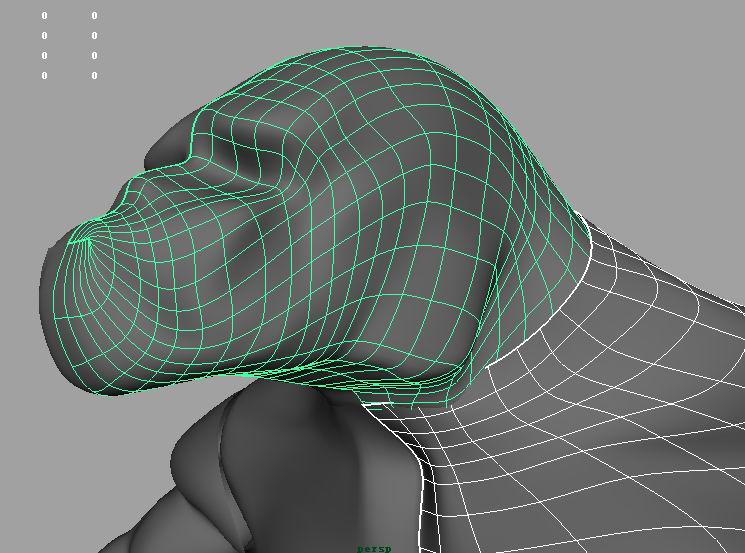Image resolution: width=745 pixels, height=553 pixels.
Task: Click the persp camera label
Action: point(375,548)
